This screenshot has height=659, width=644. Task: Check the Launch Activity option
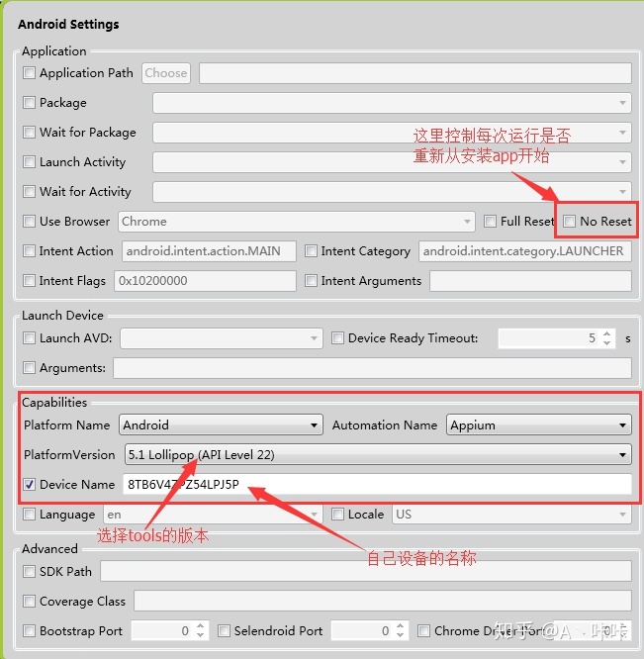pyautogui.click(x=29, y=162)
